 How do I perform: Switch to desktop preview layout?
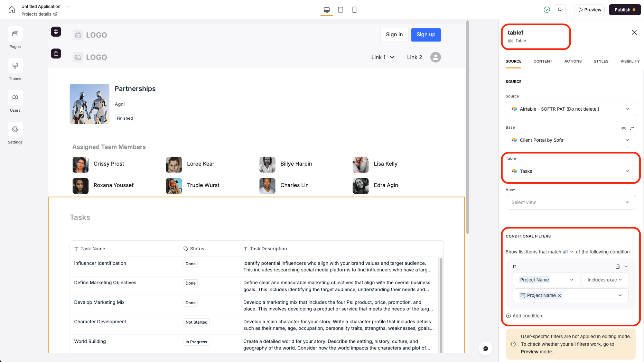327,10
